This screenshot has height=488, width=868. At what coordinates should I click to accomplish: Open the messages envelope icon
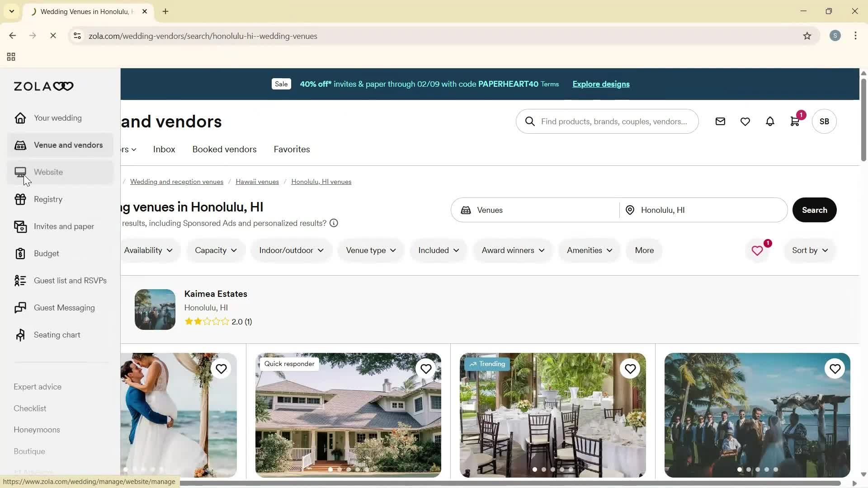[x=720, y=121]
